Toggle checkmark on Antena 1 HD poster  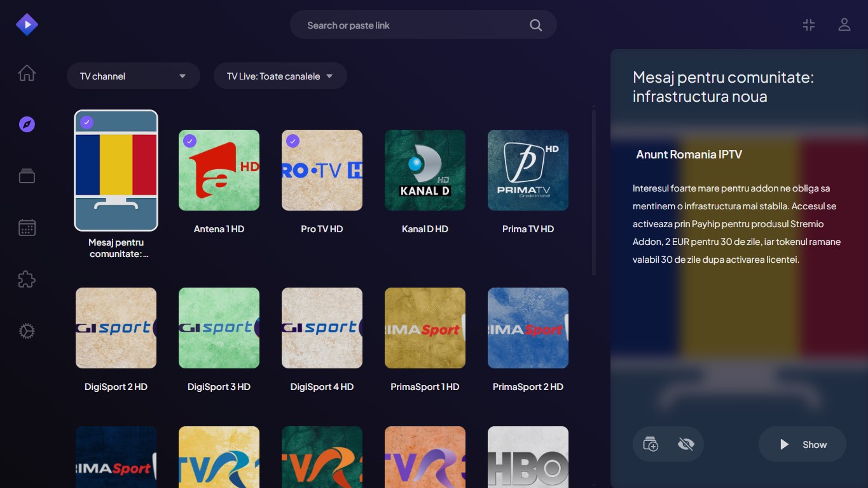pyautogui.click(x=189, y=141)
